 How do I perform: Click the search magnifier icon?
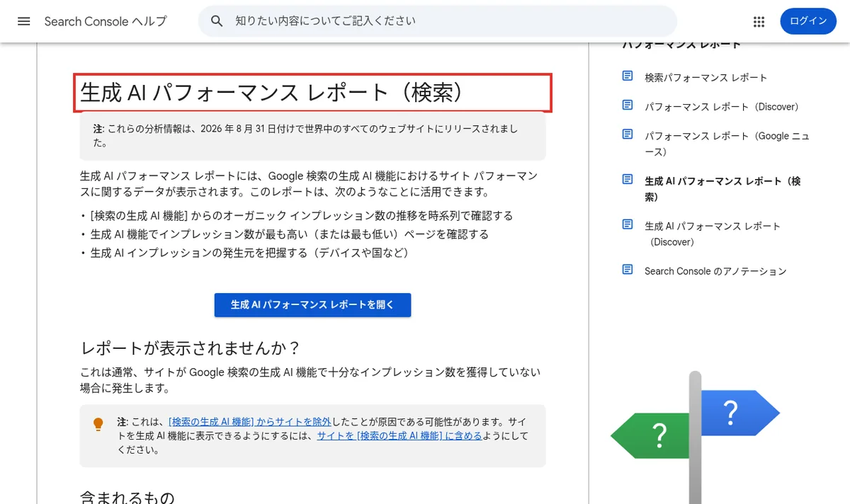[x=217, y=21]
